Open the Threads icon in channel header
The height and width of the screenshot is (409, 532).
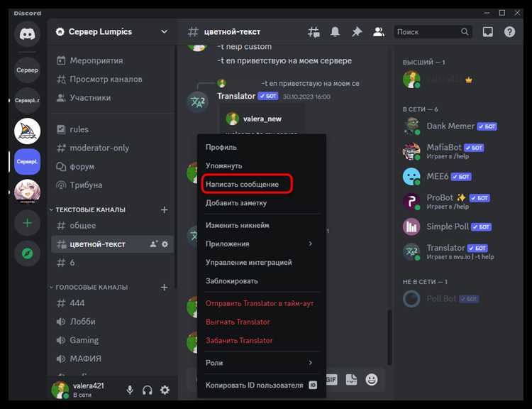(x=314, y=32)
